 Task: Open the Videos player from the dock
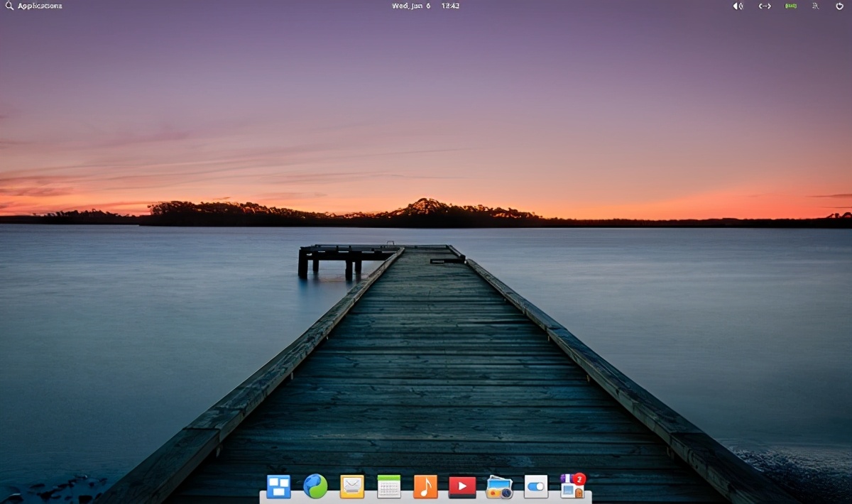point(463,487)
